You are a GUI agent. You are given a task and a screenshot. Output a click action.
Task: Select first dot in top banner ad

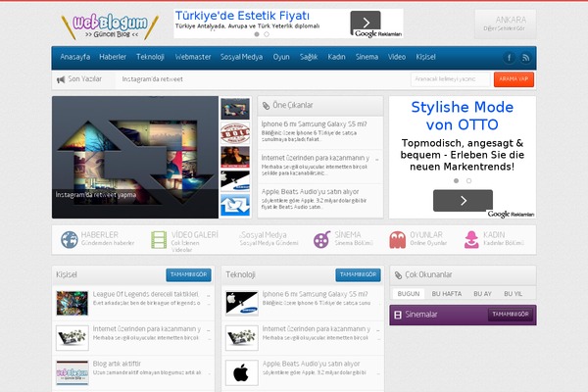click(x=257, y=34)
